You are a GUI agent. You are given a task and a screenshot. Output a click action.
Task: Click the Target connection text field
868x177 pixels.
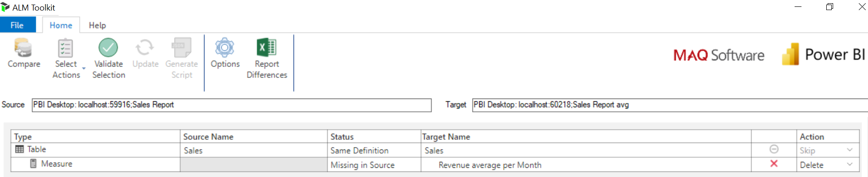(x=670, y=105)
